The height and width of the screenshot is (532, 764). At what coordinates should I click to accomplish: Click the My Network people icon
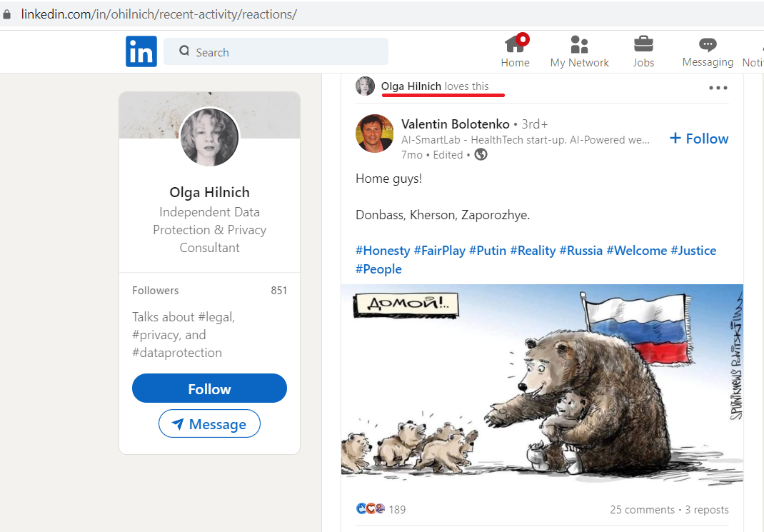click(x=579, y=44)
